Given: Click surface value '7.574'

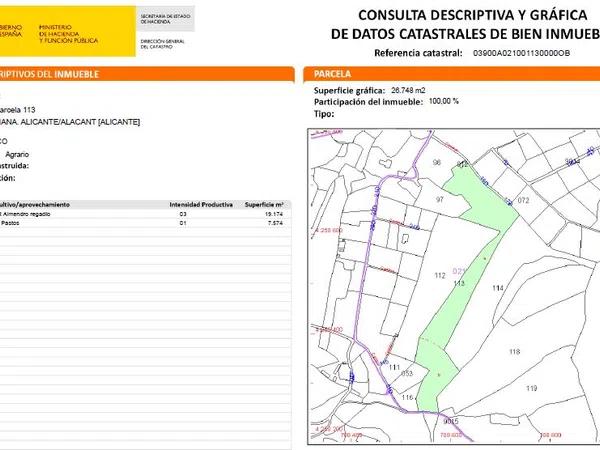Looking at the screenshot, I should (275, 223).
